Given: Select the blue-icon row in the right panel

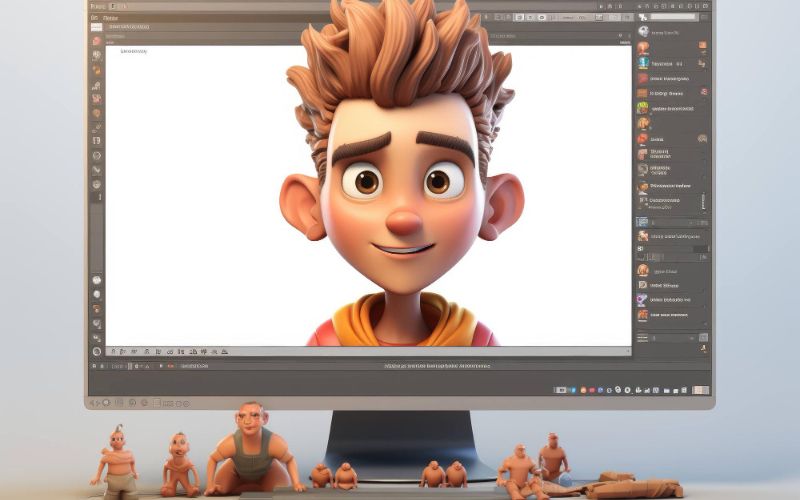Looking at the screenshot, I should 671,64.
